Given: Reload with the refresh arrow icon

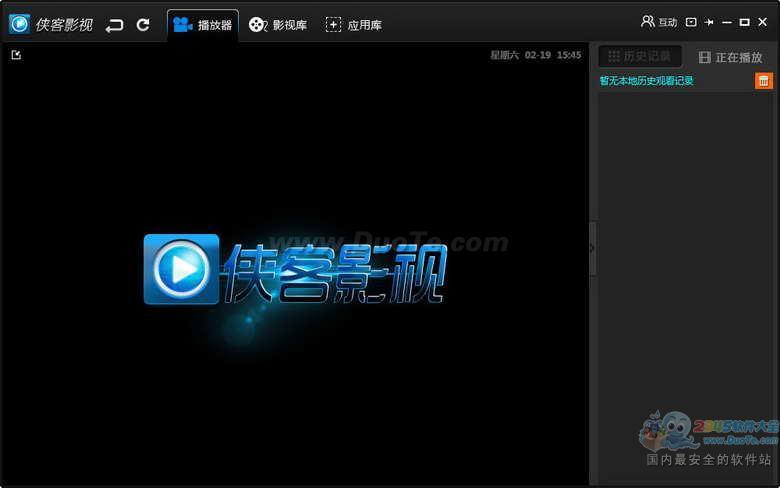Looking at the screenshot, I should [x=143, y=24].
